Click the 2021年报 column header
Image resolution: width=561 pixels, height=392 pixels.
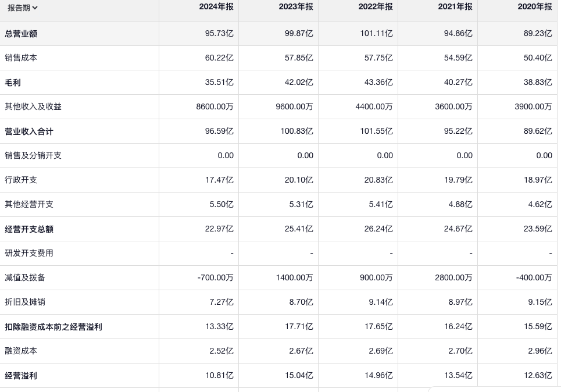(x=456, y=7)
